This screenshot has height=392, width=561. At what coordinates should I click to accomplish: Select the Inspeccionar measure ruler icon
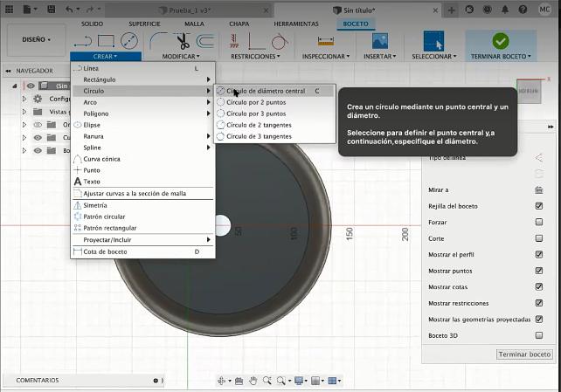326,41
